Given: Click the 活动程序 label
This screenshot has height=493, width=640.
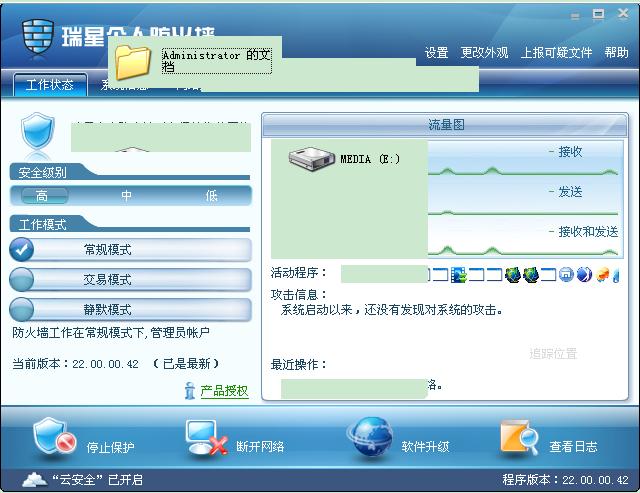Looking at the screenshot, I should 299,272.
